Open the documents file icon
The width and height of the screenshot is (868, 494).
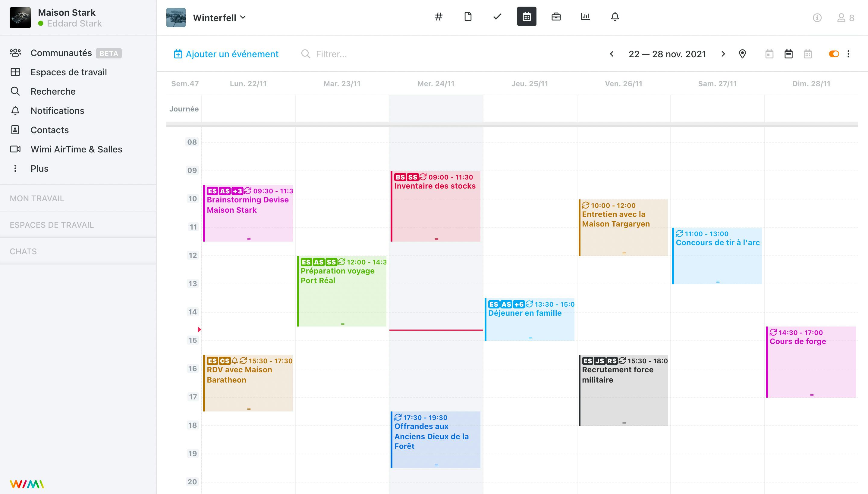click(468, 17)
